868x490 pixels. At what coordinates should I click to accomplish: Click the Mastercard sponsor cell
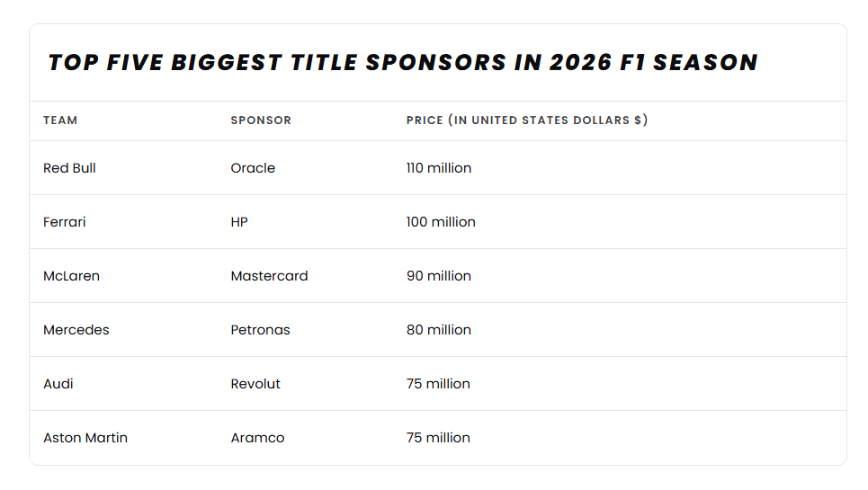(x=269, y=276)
